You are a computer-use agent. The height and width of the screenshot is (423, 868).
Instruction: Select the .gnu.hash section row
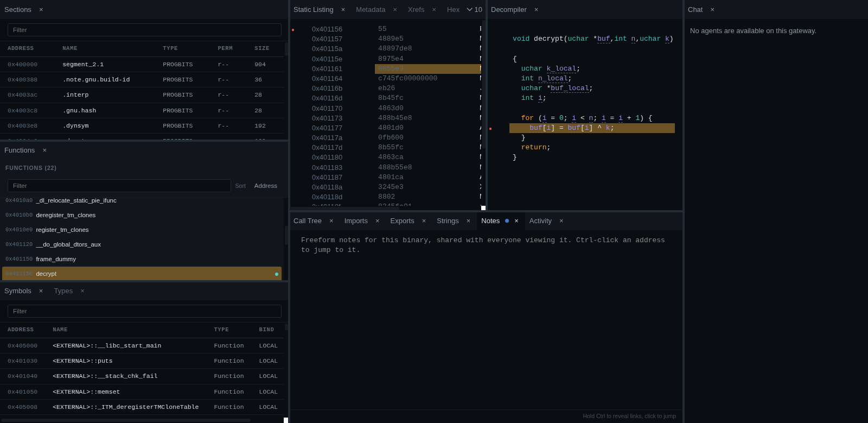coord(142,111)
